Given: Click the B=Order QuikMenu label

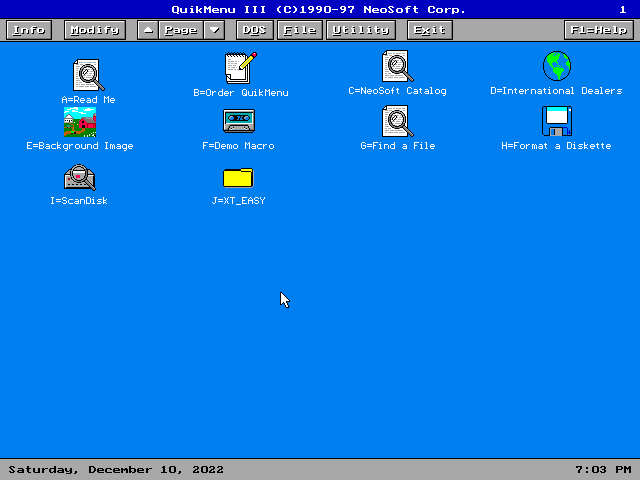Looking at the screenshot, I should tap(241, 93).
